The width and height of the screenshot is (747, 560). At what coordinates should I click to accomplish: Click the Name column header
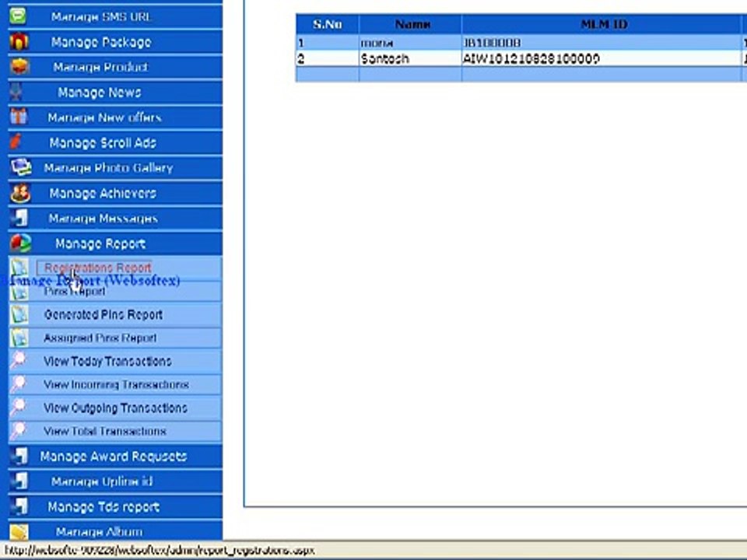410,24
